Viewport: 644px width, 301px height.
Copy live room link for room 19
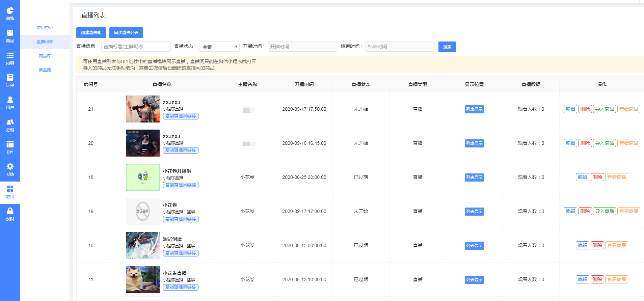(181, 219)
